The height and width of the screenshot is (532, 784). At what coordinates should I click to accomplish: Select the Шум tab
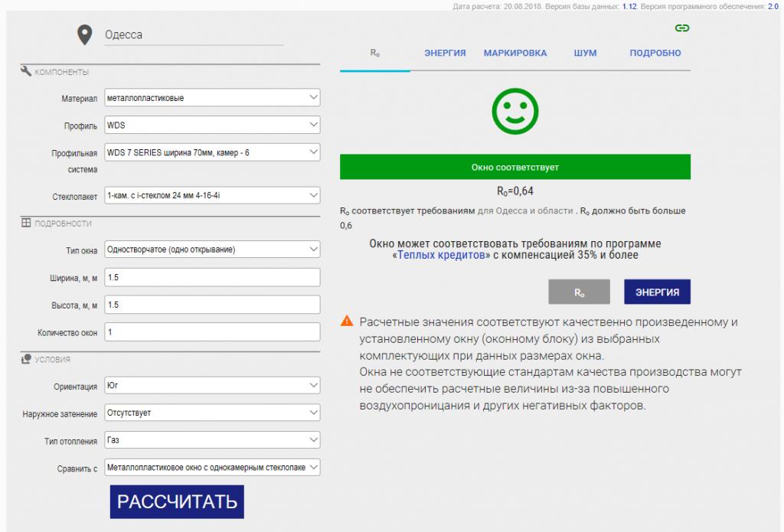click(585, 54)
